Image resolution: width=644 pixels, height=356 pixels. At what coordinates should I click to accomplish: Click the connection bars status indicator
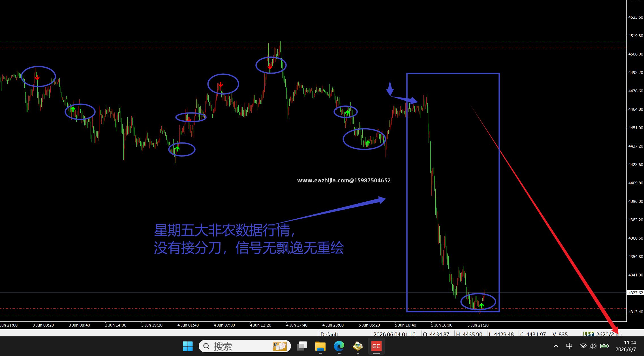589,334
